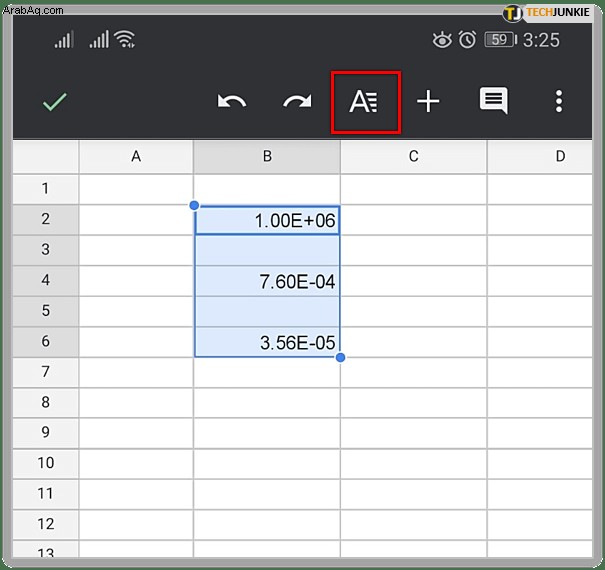Select column B header
Image resolution: width=605 pixels, height=570 pixels.
pos(267,157)
